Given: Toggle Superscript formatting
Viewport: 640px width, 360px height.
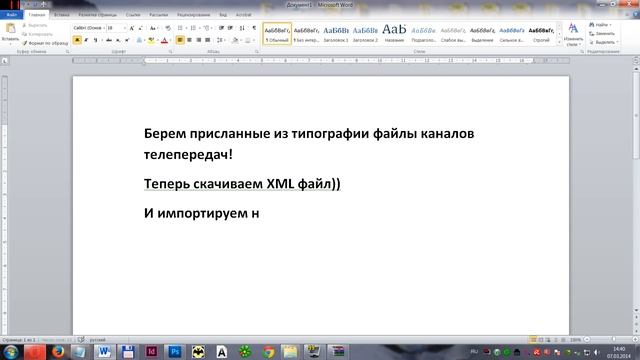Looking at the screenshot, I should coord(127,40).
